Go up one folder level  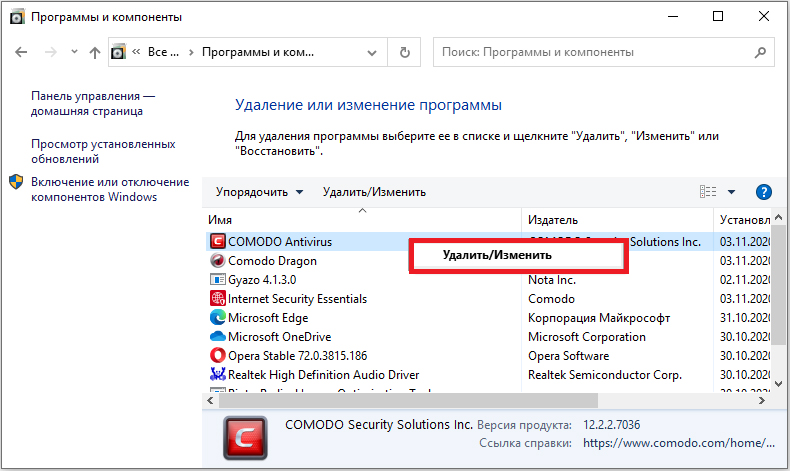[95, 52]
